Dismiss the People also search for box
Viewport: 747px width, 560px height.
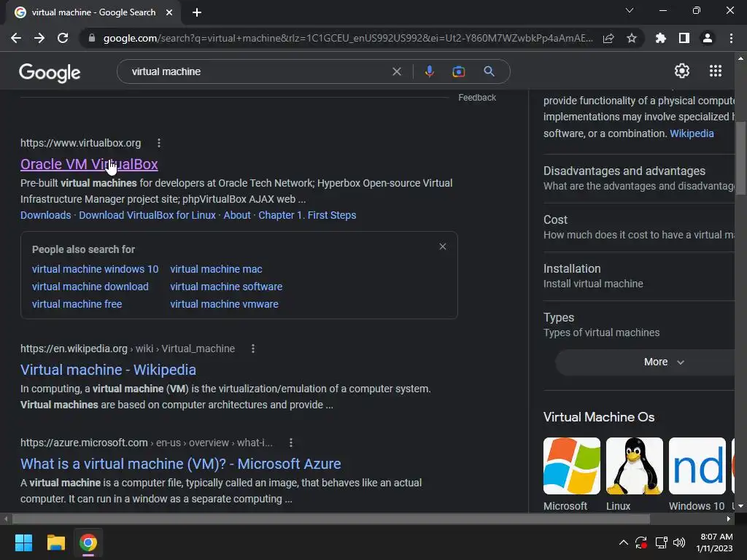443,246
